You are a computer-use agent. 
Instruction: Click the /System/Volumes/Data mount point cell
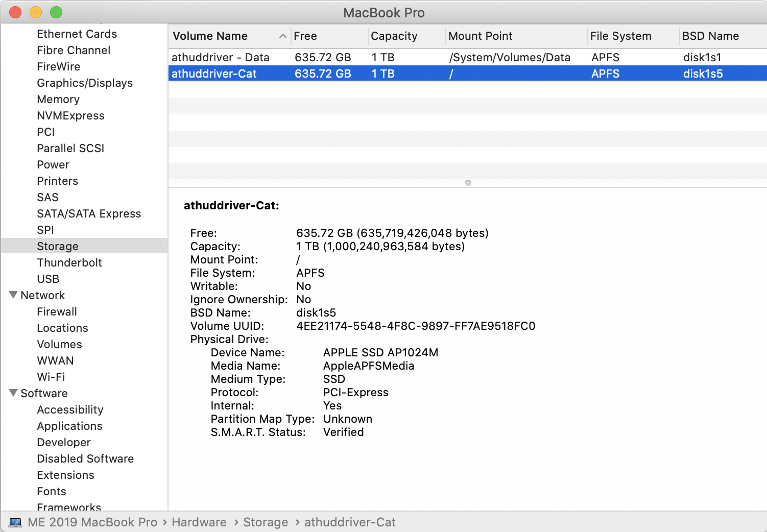click(x=510, y=57)
